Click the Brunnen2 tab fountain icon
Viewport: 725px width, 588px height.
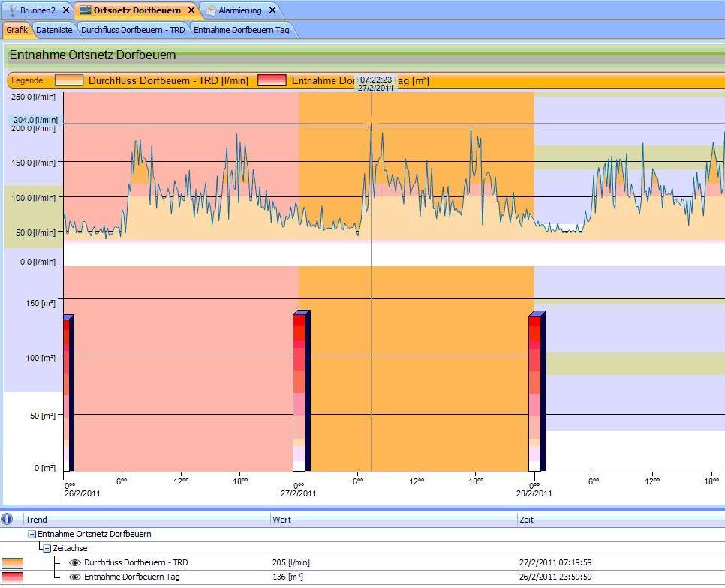(12, 10)
